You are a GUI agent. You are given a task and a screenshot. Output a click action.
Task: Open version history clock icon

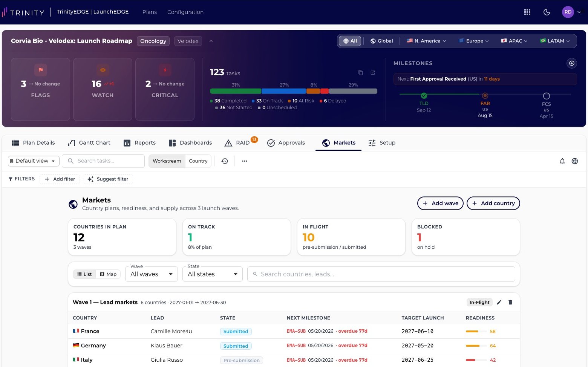225,161
